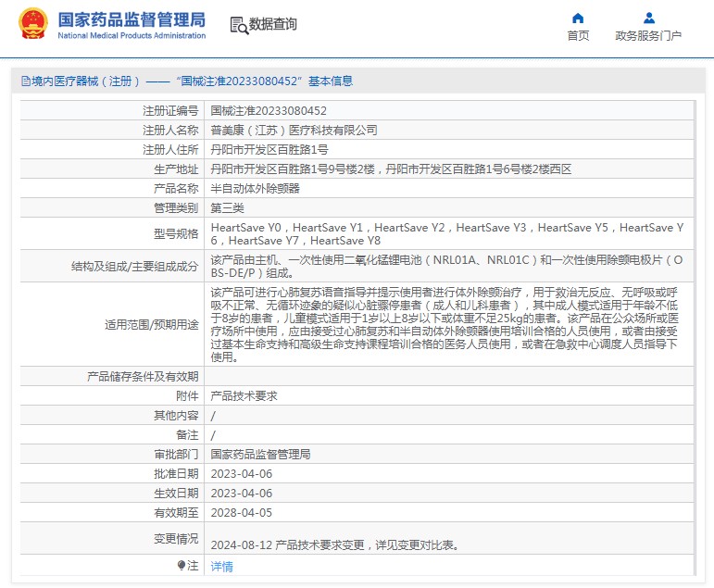Open the 首页 text link

pos(578,36)
